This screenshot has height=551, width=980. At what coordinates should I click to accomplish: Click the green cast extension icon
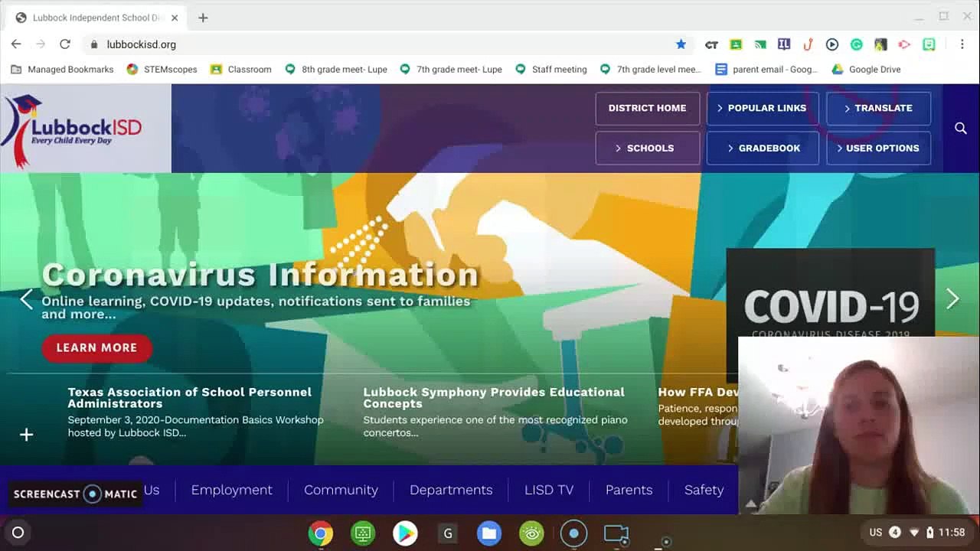coord(760,44)
